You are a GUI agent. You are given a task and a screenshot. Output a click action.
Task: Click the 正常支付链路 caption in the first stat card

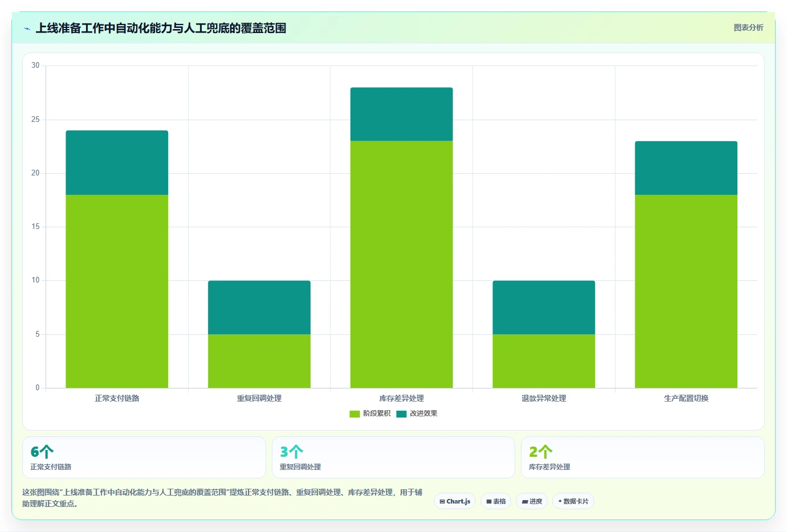51,466
